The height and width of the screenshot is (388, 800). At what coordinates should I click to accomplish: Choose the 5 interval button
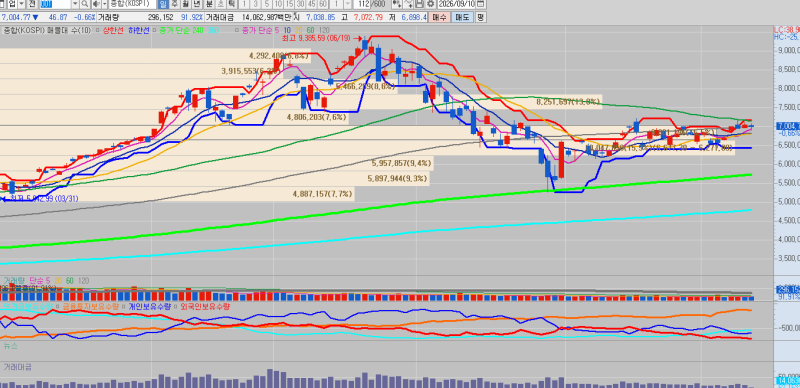[x=267, y=4]
